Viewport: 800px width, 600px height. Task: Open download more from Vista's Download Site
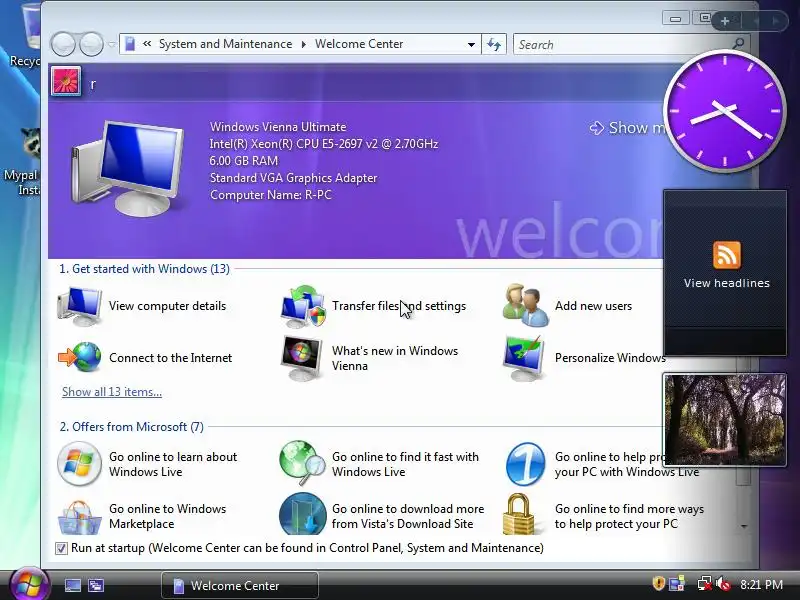382,516
